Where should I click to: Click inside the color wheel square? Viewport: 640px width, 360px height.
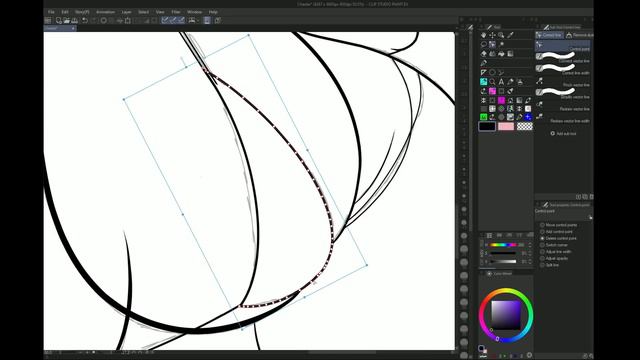pyautogui.click(x=506, y=315)
